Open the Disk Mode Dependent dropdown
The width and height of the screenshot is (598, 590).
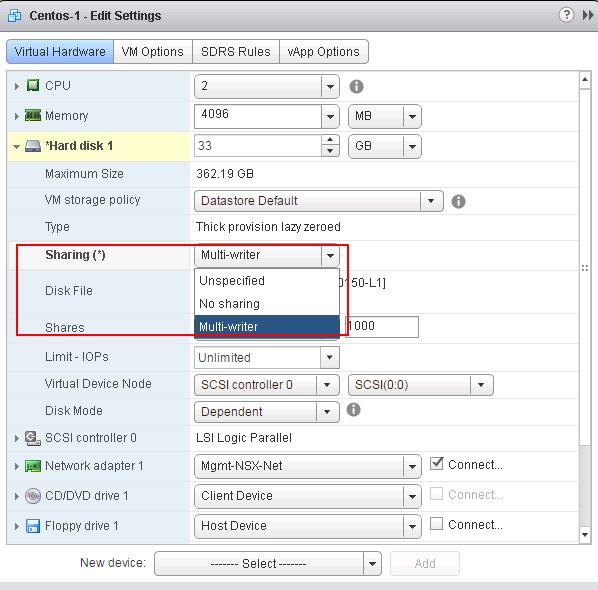pyautogui.click(x=267, y=412)
